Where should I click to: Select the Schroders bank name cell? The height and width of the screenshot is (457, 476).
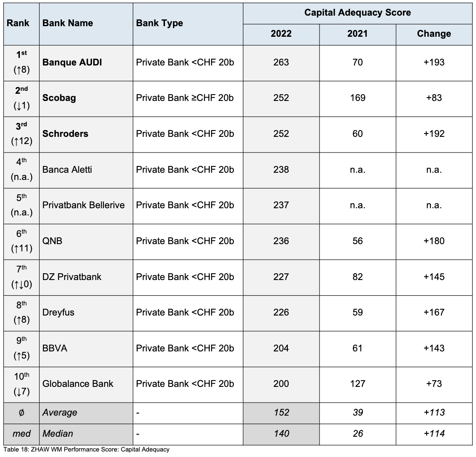coord(65,134)
